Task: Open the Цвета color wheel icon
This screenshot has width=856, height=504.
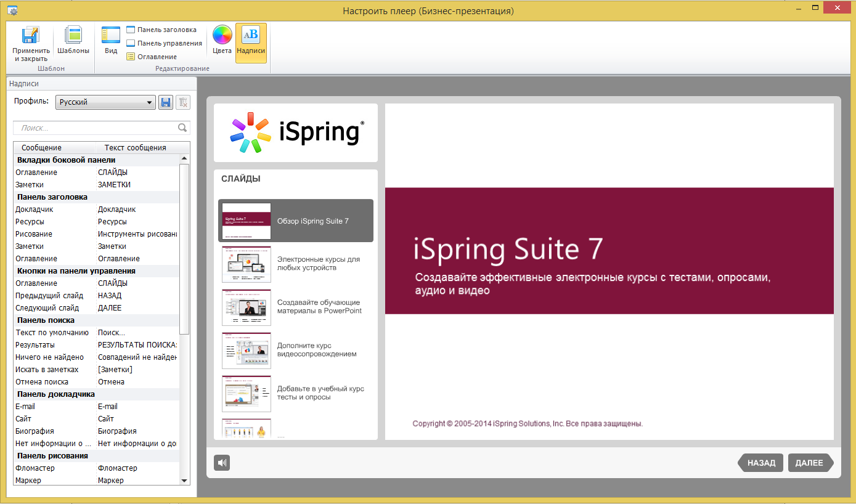Action: 222,41
